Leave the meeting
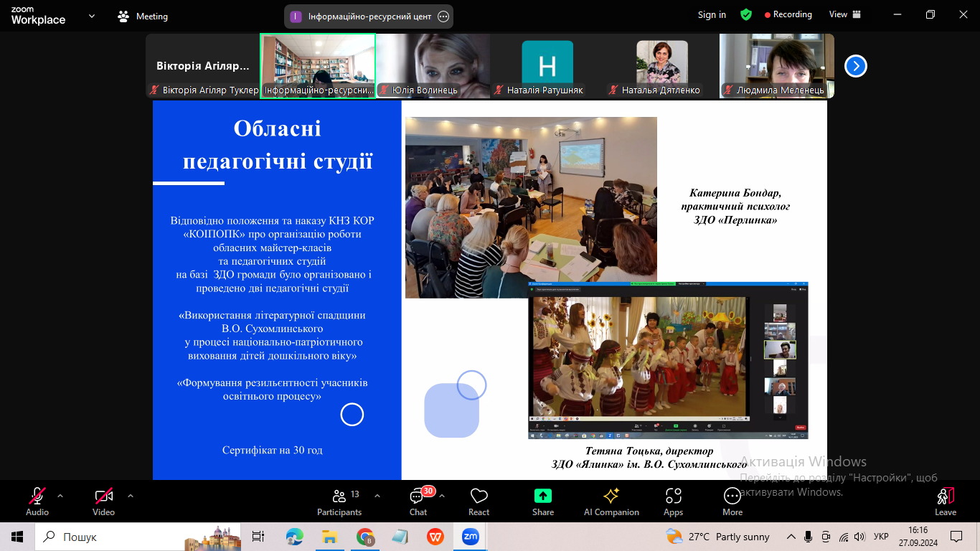Image resolution: width=980 pixels, height=551 pixels. (946, 501)
